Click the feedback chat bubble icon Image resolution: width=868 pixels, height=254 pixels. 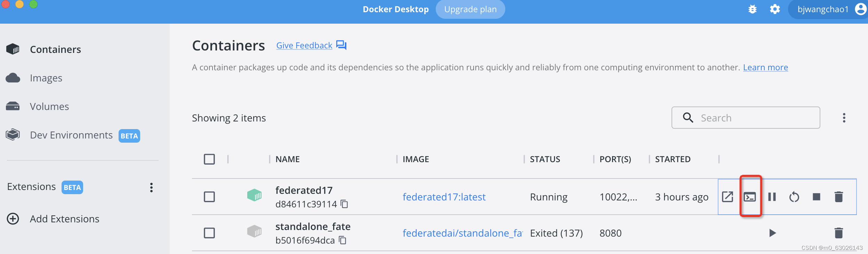coord(341,45)
